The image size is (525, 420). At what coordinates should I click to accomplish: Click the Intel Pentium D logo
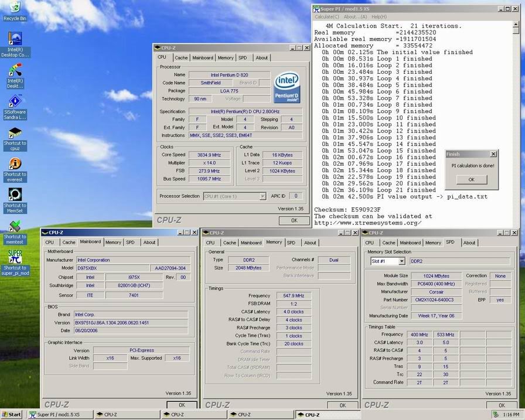288,88
